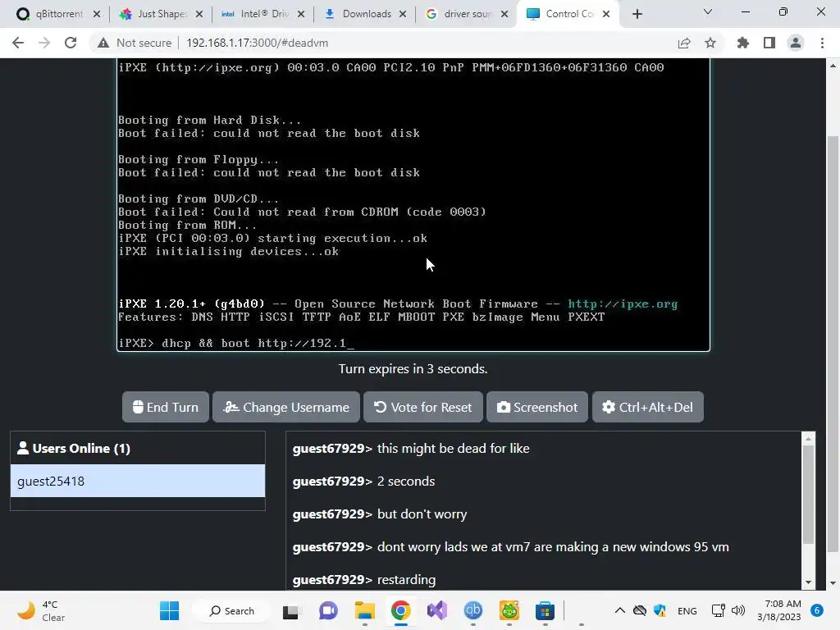Click the ENG language indicator
840x630 pixels.
(x=687, y=610)
